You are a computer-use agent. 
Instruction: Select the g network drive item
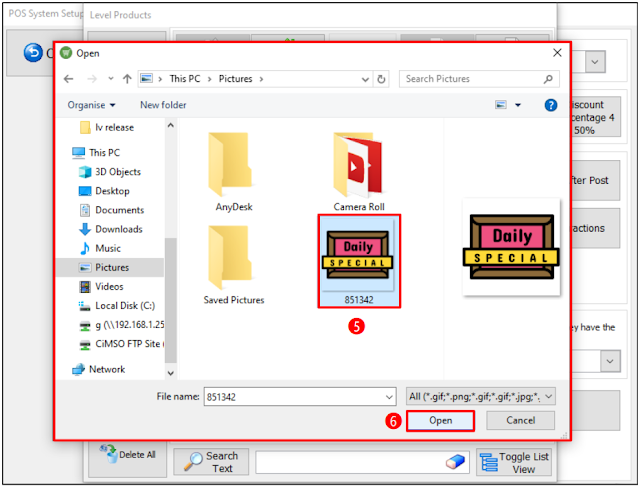[121, 325]
